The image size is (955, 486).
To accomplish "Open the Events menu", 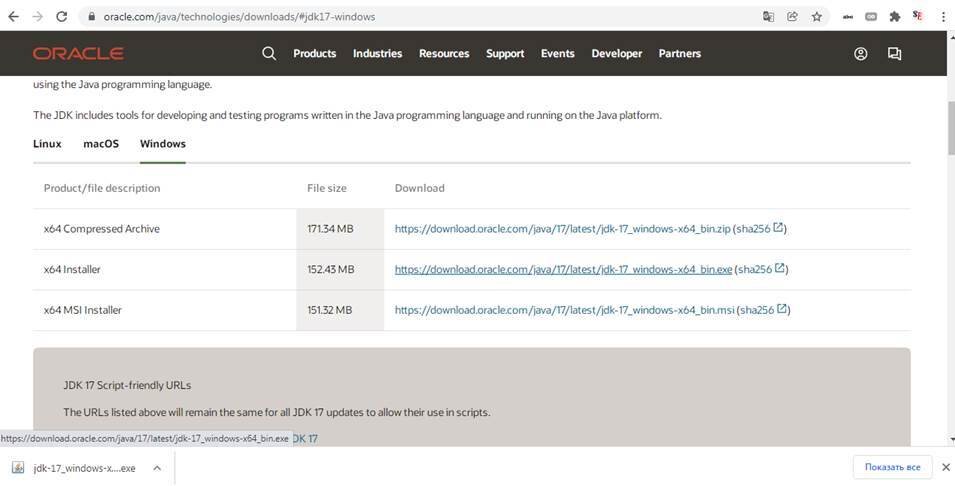I will [557, 54].
